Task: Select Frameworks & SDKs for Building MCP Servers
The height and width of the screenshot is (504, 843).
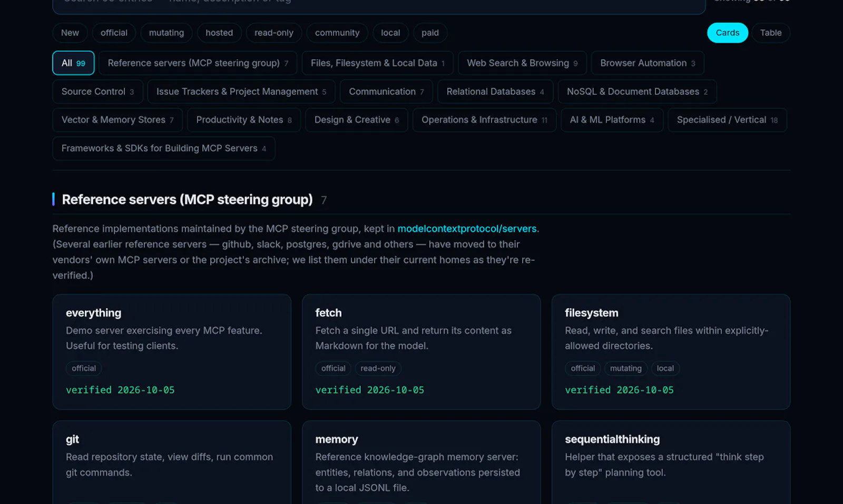Action: point(164,149)
